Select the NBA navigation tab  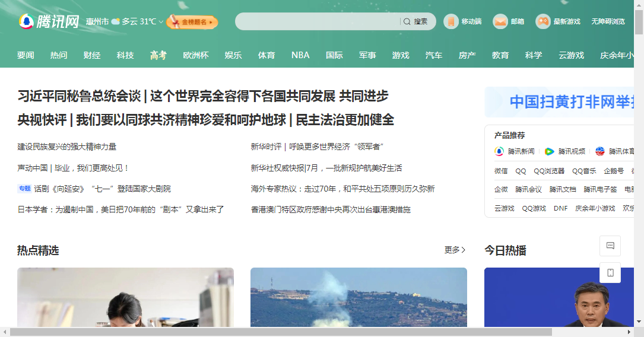tap(300, 55)
